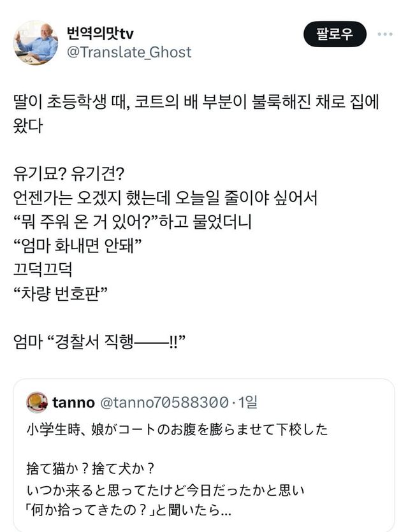Open the more options ellipsis menu
This screenshot has height=532, width=408.
[x=384, y=34]
